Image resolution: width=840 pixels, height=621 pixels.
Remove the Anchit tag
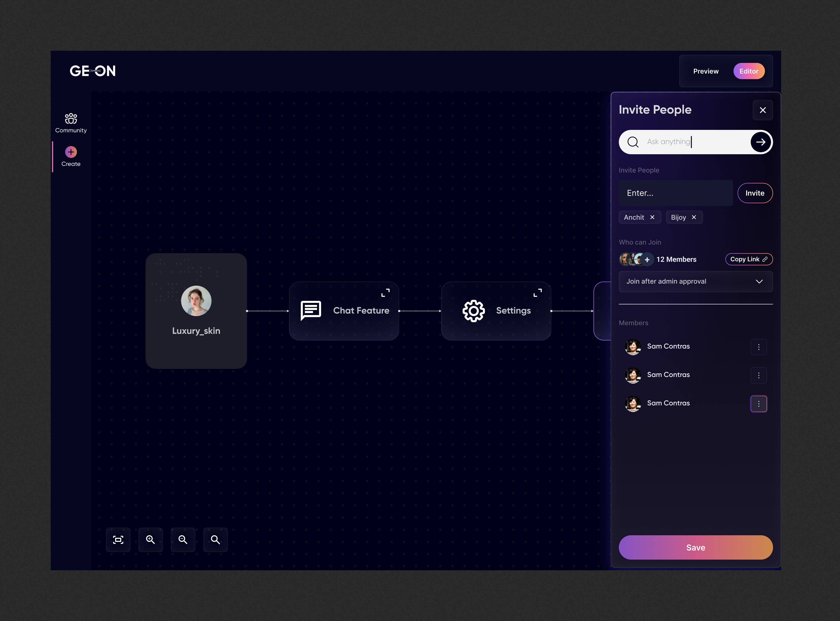[x=653, y=217]
